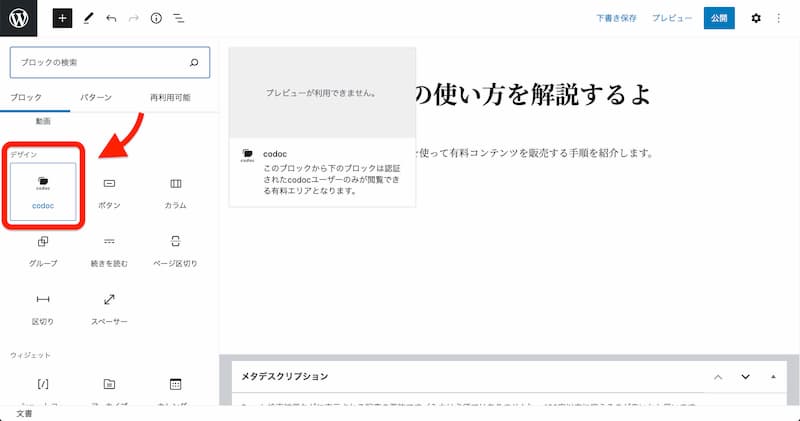This screenshot has width=800, height=421.
Task: Click 下書き保存 to save draft
Action: (616, 18)
